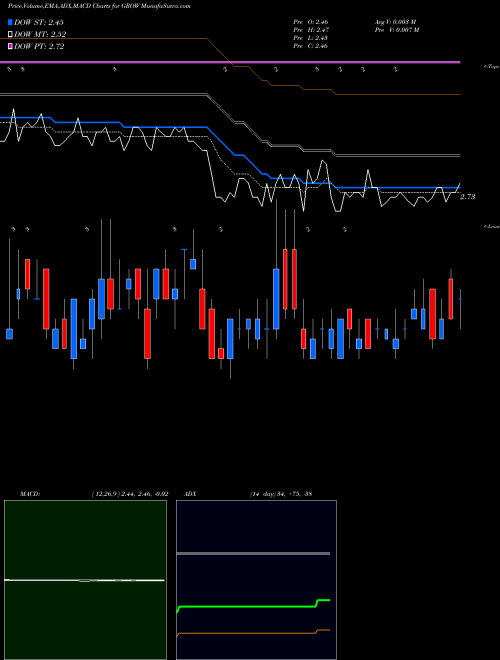Click the 'Pre H: 2.47' value
Screen dimensions: 500x660
click(x=311, y=30)
